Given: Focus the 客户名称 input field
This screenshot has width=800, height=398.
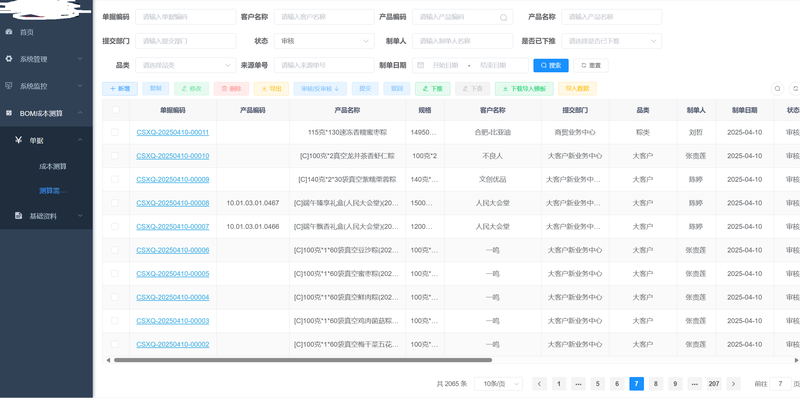Looking at the screenshot, I should [324, 17].
